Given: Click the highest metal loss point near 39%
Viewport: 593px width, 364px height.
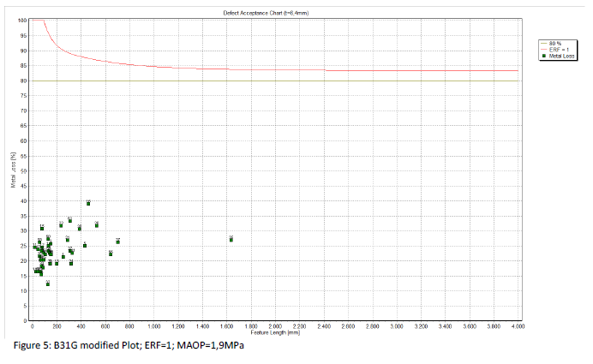Looking at the screenshot, I should (88, 203).
